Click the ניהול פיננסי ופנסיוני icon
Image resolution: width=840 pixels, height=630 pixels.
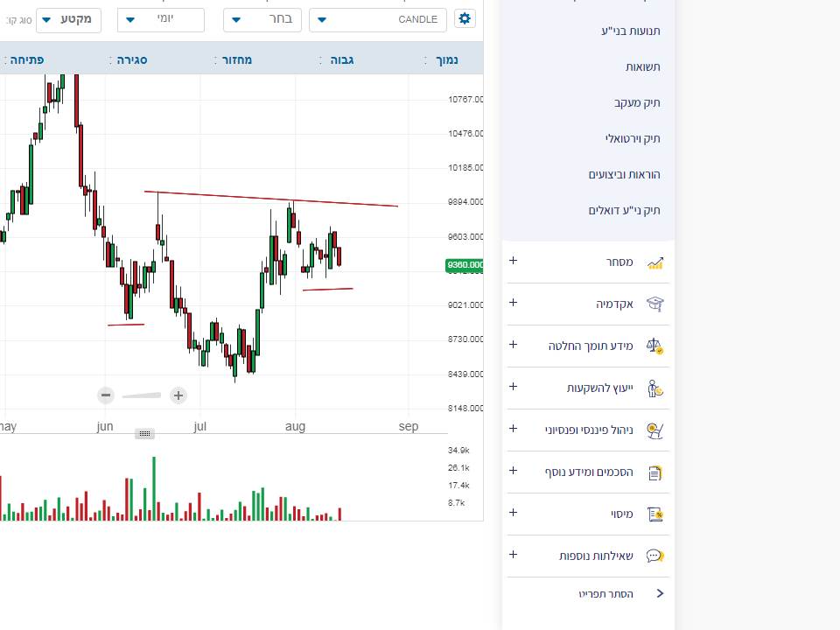(655, 430)
